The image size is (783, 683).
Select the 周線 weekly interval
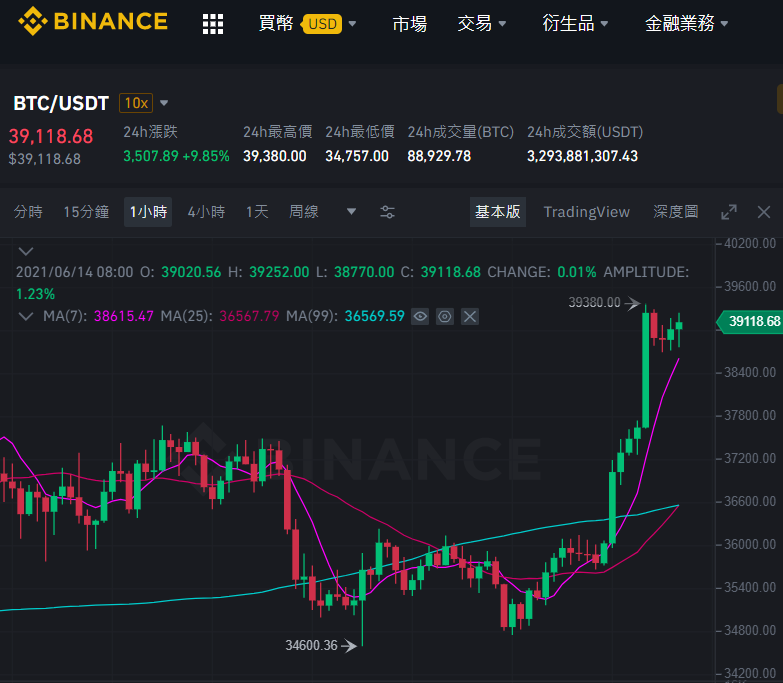[x=304, y=212]
